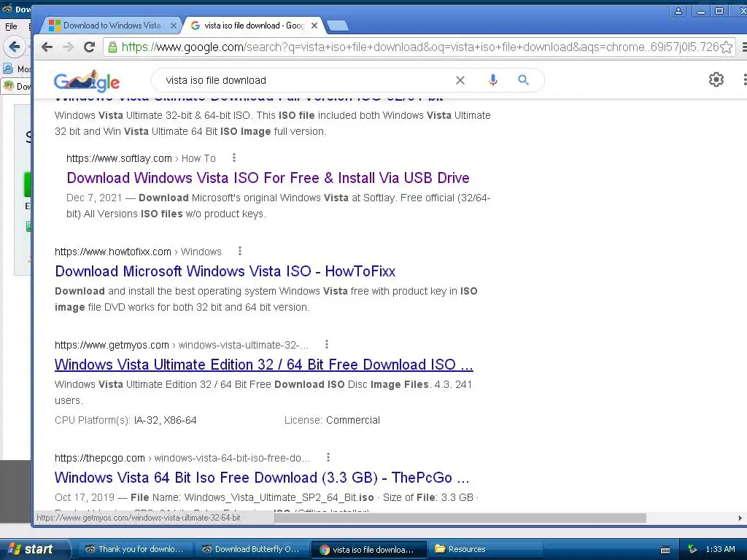Open File menu in background window

(x=11, y=26)
